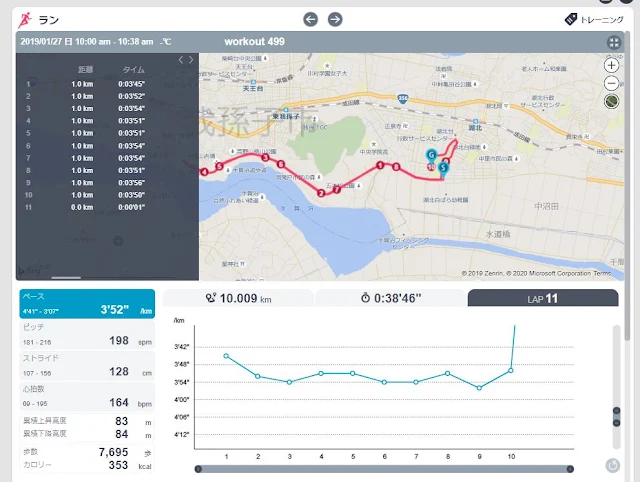The width and height of the screenshot is (640, 482).
Task: Select lap 10 time 0:03'50"
Action: pos(131,195)
